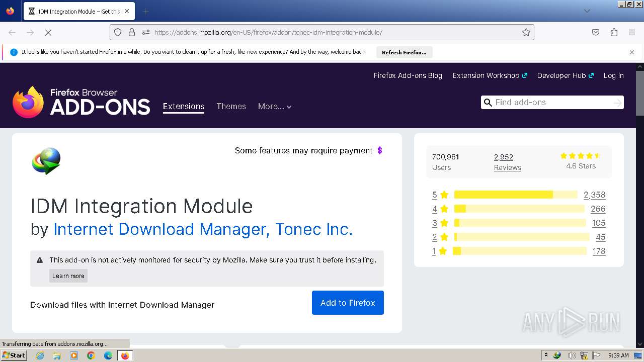Click the 9:39 AM clock
Viewport: 644px width, 362px height.
[x=618, y=355]
